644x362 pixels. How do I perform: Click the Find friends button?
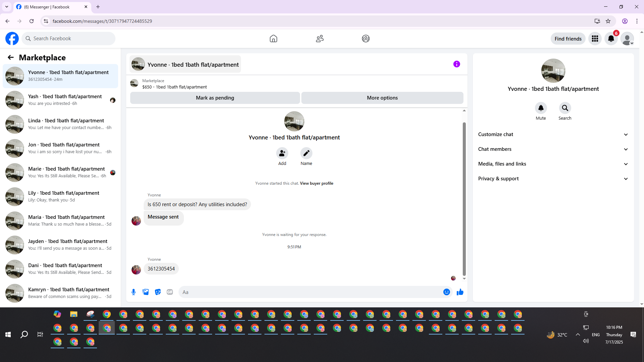[568, 39]
